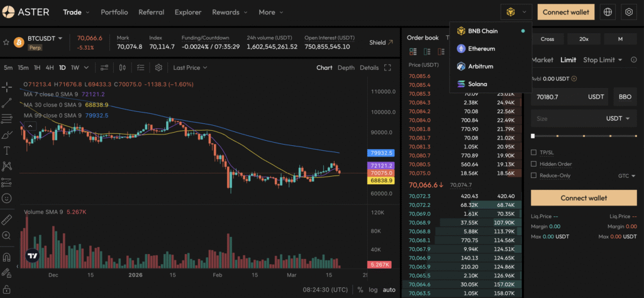Select the trend line drawing tool
This screenshot has height=298, width=644.
click(6, 102)
